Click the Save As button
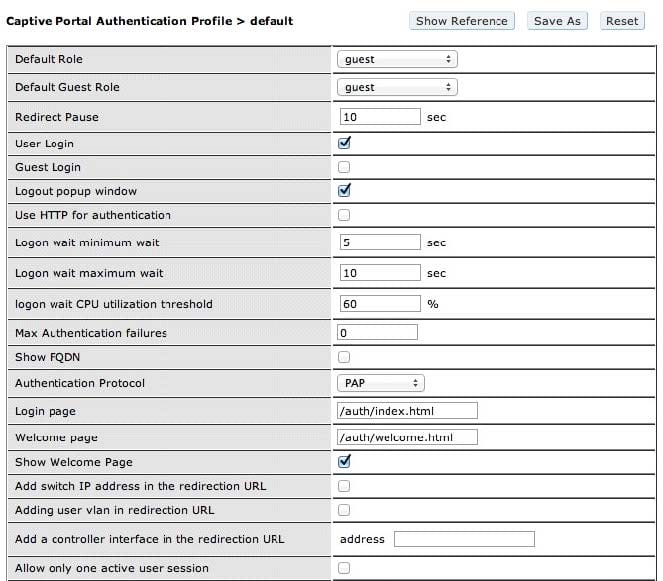The width and height of the screenshot is (663, 581). pyautogui.click(x=557, y=21)
